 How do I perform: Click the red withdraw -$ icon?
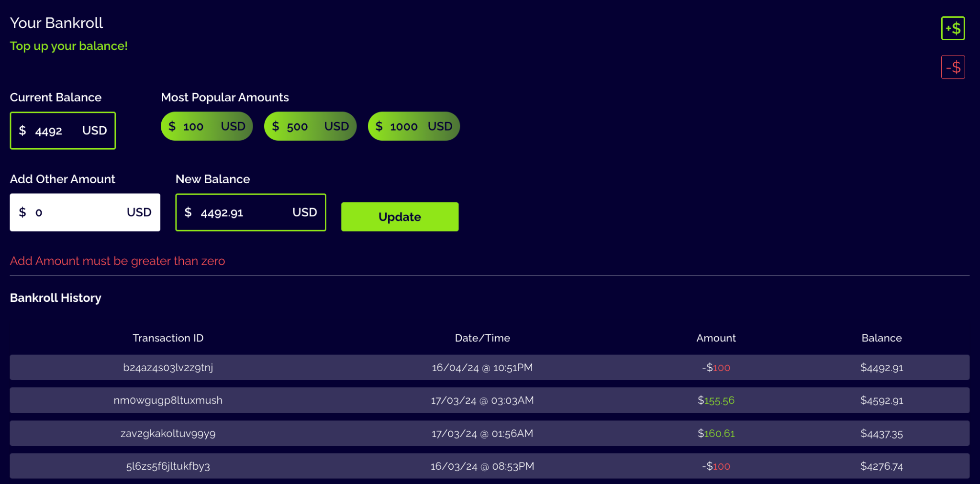[x=952, y=67]
